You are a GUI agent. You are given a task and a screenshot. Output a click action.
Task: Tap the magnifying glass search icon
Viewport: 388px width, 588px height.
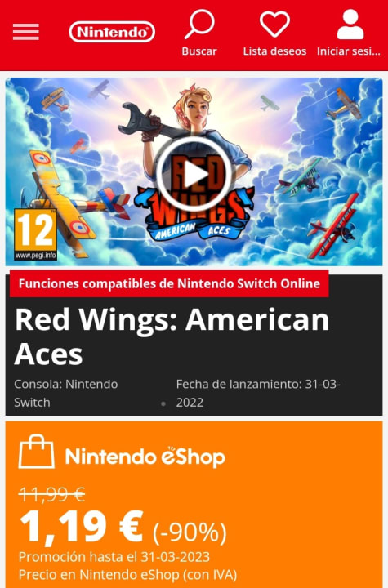coord(199,24)
